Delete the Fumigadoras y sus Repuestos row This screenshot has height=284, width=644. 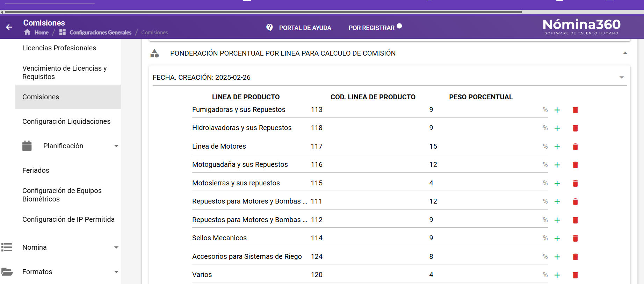[x=575, y=110]
